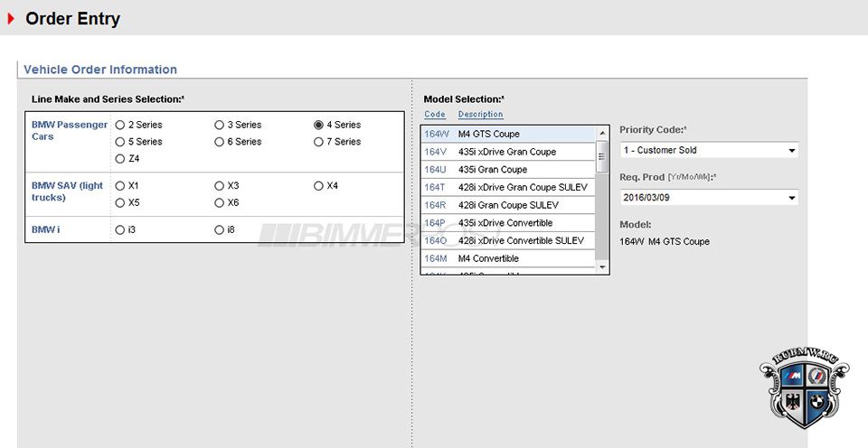Select the M4 Convertible row
Image resolution: width=868 pixels, height=448 pixels.
click(507, 258)
